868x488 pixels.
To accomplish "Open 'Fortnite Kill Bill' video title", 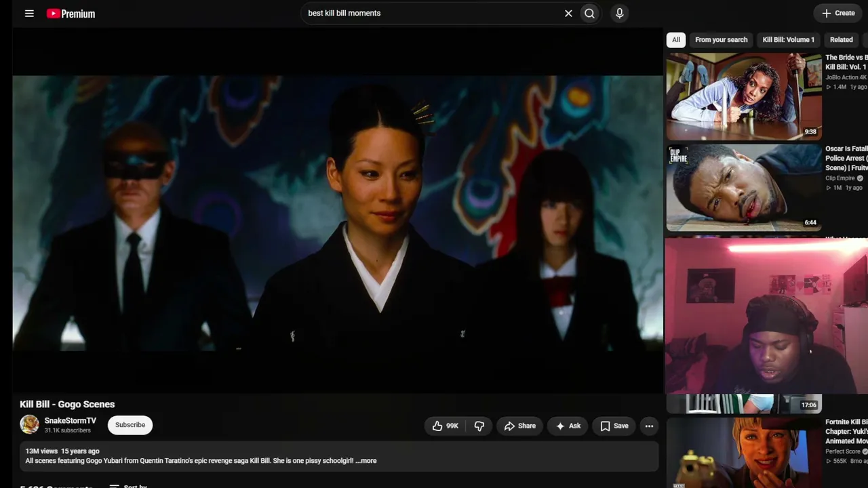I will point(846,432).
